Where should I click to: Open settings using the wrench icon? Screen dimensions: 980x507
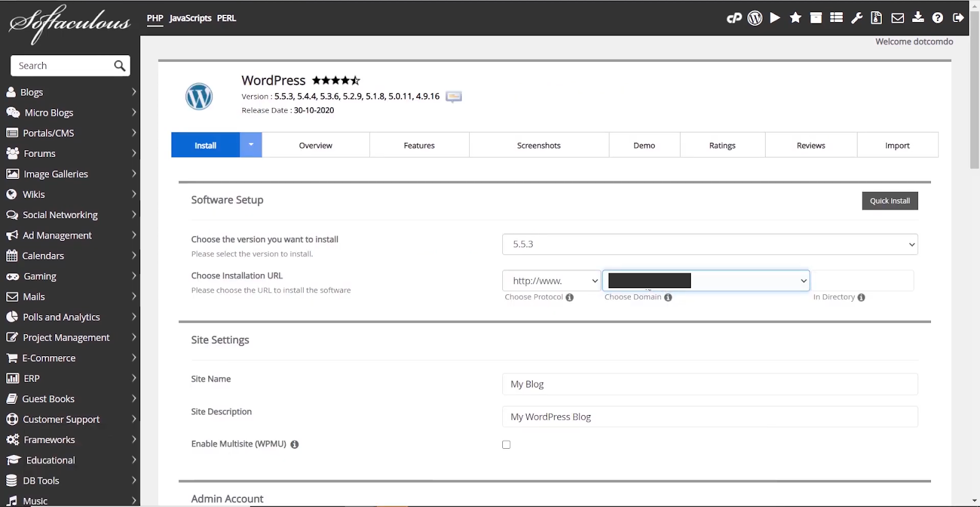857,18
